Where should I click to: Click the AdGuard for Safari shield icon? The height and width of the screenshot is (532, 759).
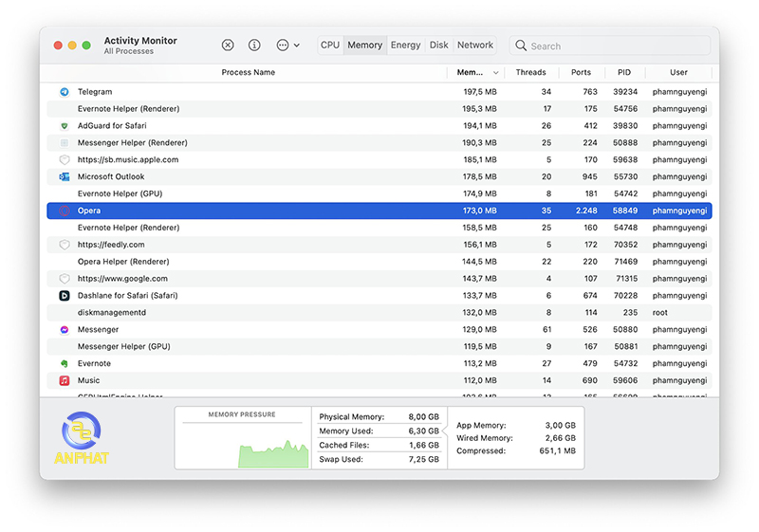(x=65, y=126)
